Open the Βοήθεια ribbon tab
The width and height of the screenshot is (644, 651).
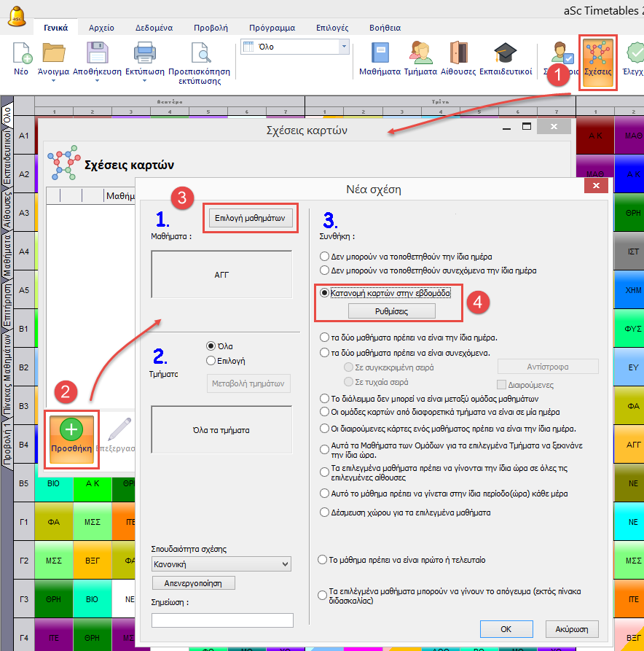384,28
